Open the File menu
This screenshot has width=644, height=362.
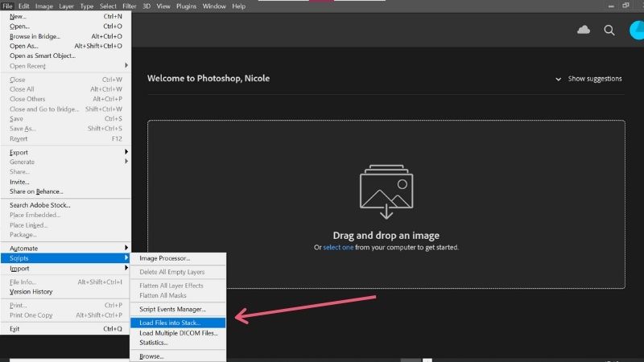[x=7, y=6]
